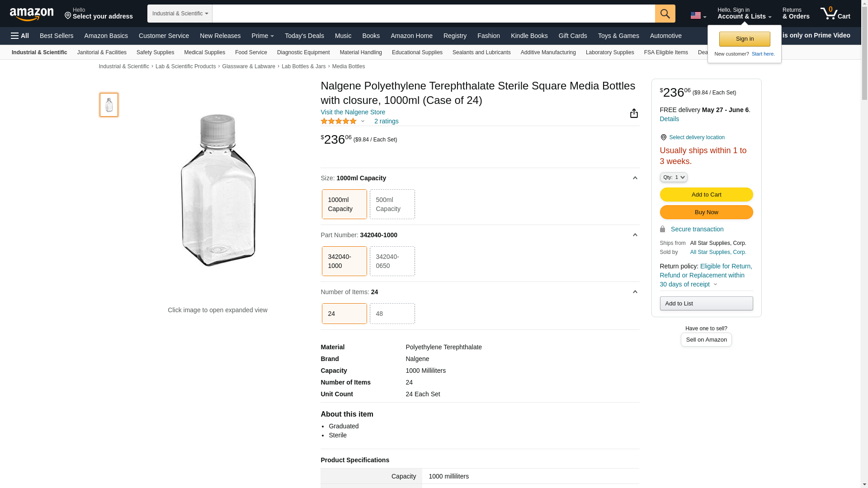
Task: Choose the 48 items option
Action: point(392,314)
